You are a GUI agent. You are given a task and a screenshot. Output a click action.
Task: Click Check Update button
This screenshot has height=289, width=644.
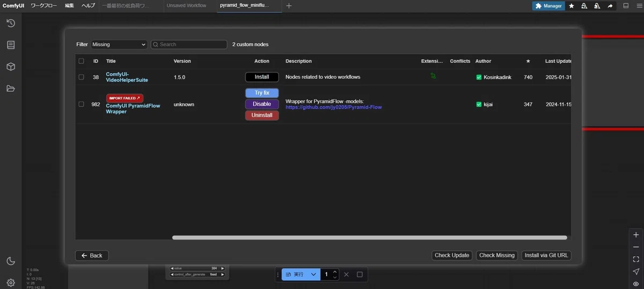tap(452, 256)
